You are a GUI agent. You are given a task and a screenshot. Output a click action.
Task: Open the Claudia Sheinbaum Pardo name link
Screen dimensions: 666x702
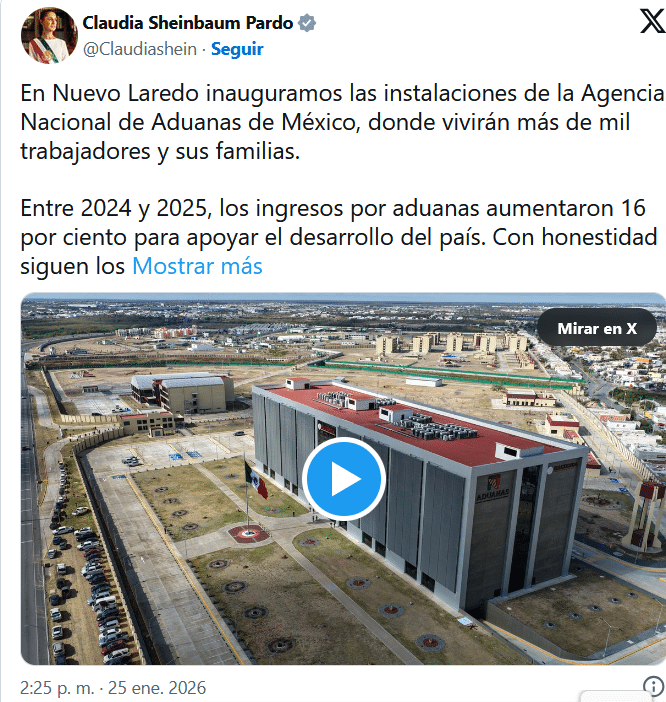pyautogui.click(x=188, y=23)
